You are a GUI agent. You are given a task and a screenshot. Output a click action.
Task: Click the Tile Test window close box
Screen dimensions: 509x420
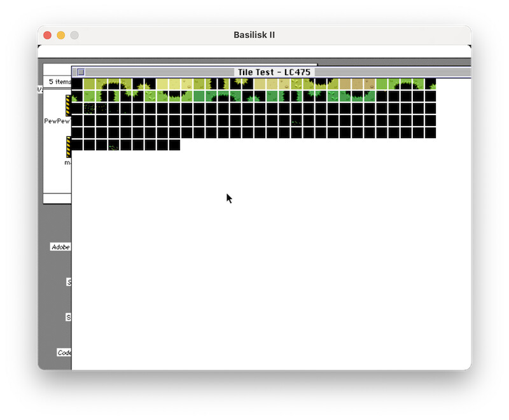tap(81, 73)
